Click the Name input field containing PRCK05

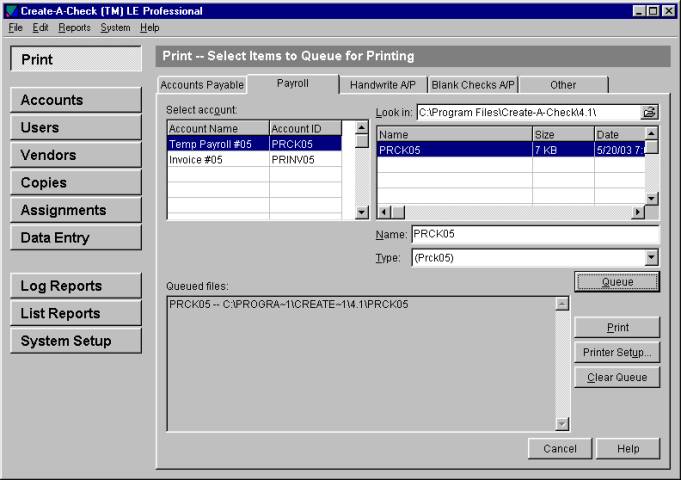point(535,234)
